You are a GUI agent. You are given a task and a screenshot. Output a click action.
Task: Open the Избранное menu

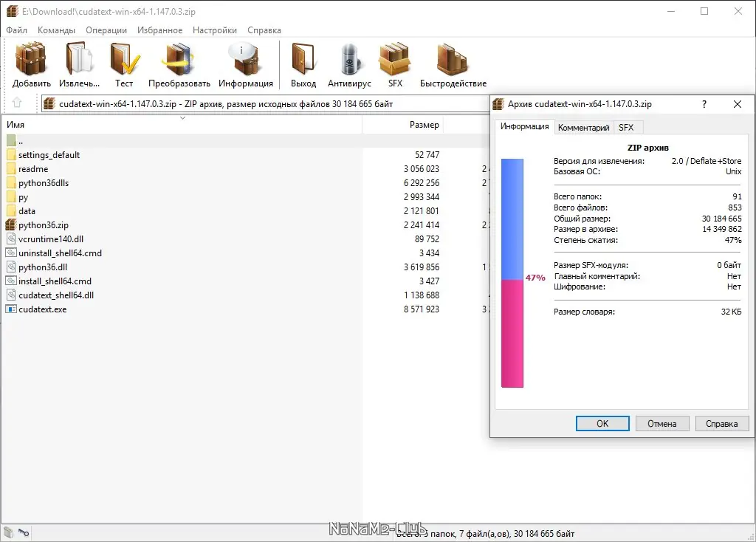[x=159, y=30]
